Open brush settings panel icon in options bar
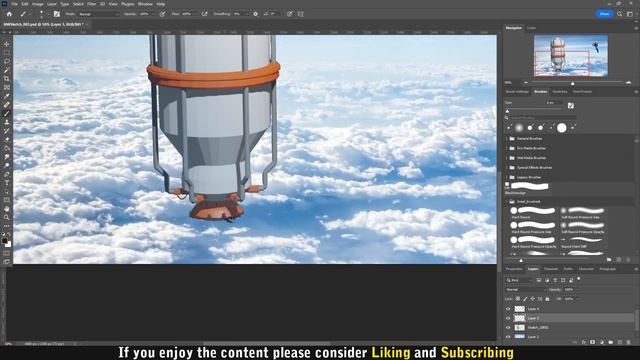640x360 pixels. pos(57,14)
